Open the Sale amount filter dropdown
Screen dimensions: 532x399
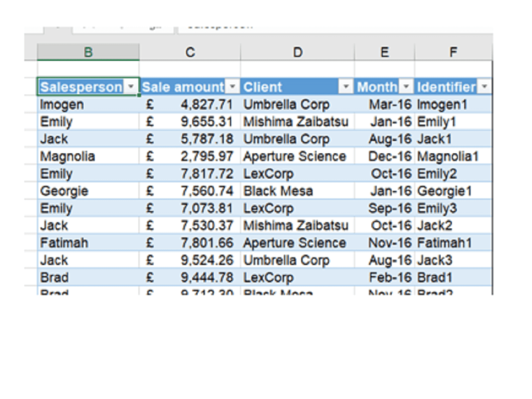(x=232, y=87)
